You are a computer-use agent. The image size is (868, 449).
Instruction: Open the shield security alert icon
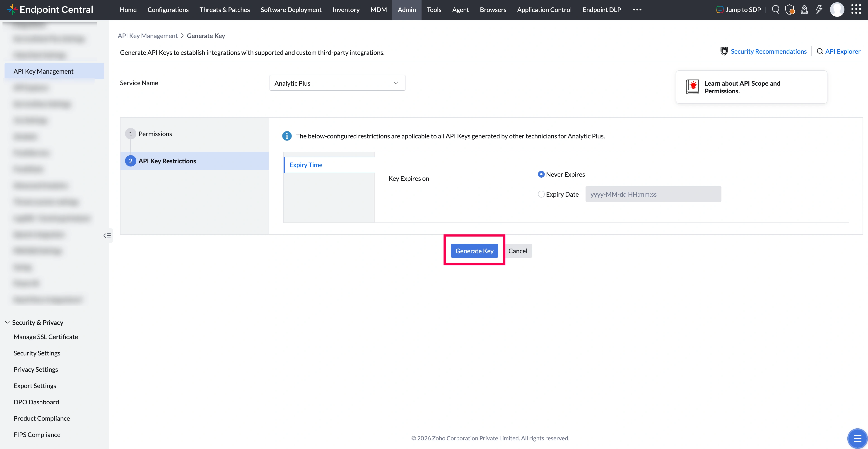790,10
